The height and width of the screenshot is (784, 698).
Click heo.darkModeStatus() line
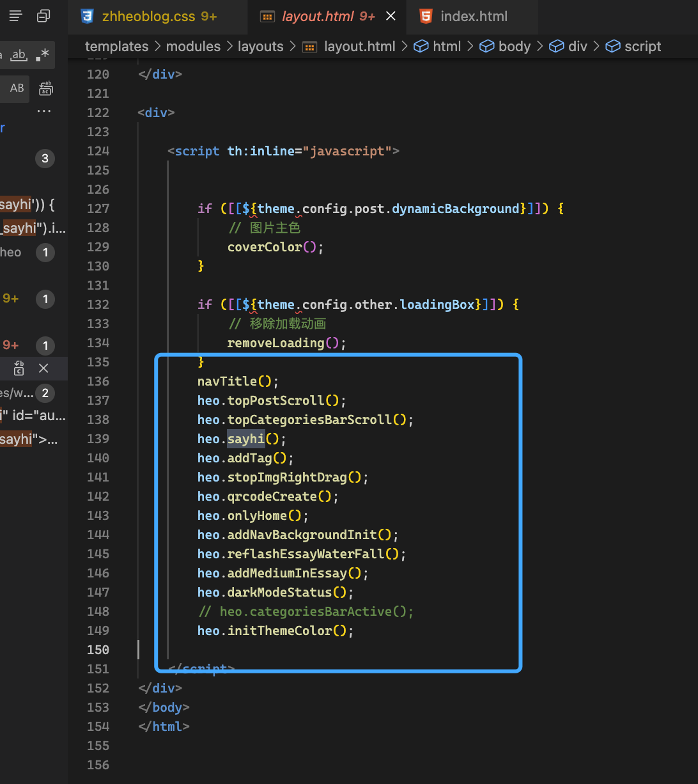(275, 592)
